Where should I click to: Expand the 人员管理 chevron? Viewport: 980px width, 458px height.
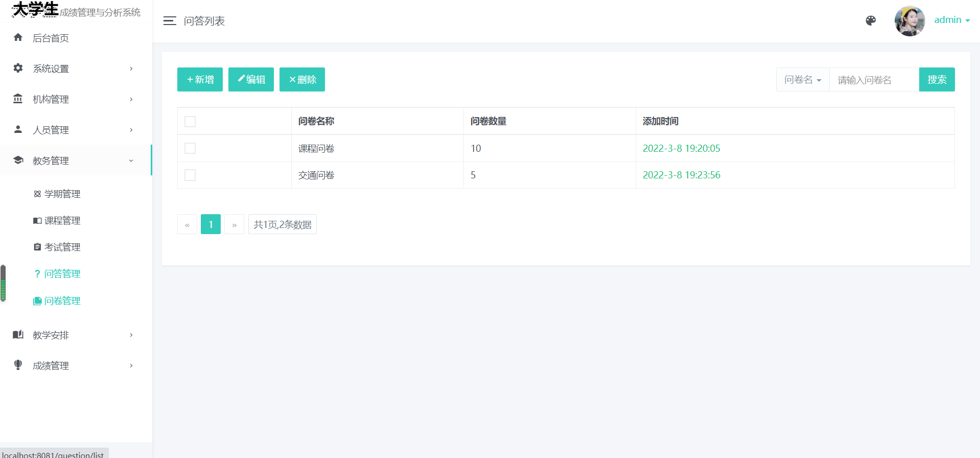[x=131, y=130]
